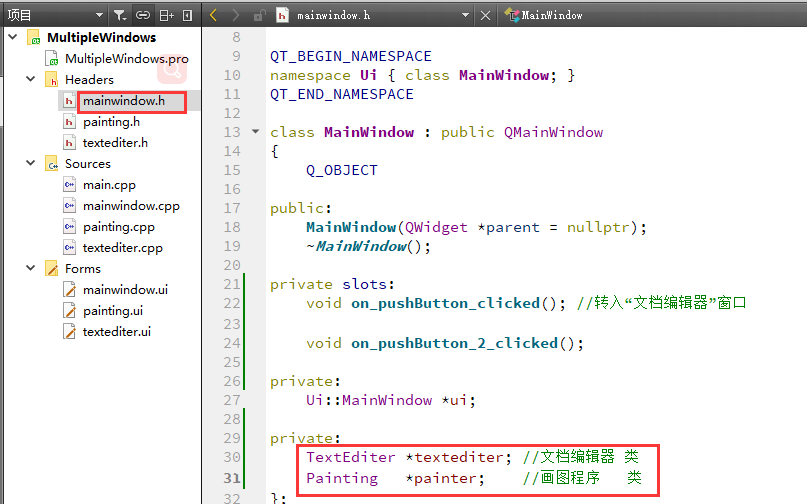Click ~MainWindow destructor declaration
The width and height of the screenshot is (807, 504).
(368, 247)
